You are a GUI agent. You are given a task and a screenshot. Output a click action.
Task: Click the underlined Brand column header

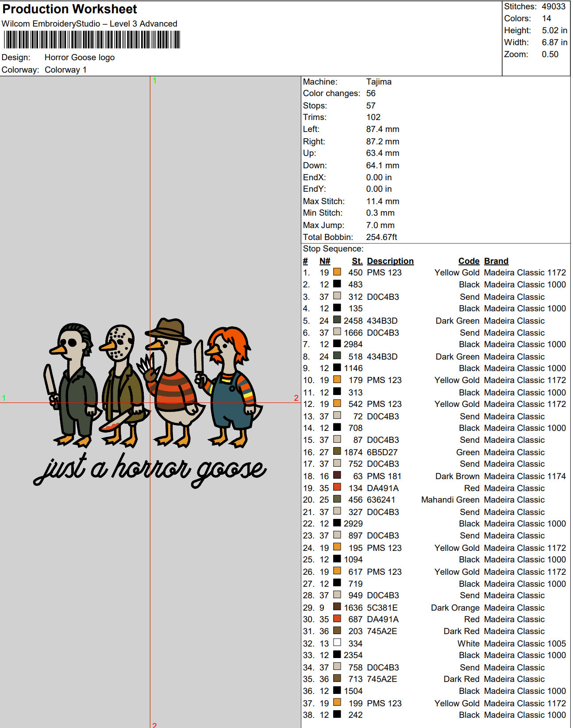coord(496,261)
